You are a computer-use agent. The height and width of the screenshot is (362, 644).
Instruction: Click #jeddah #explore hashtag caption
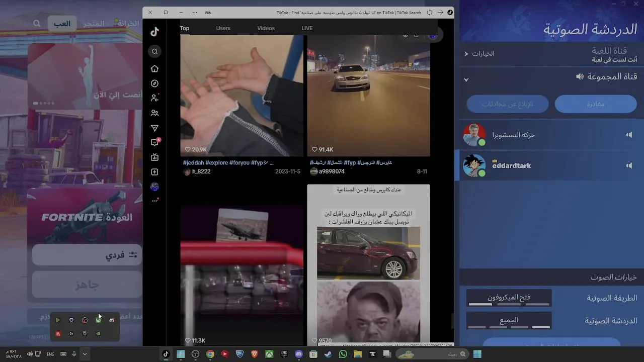click(x=228, y=163)
